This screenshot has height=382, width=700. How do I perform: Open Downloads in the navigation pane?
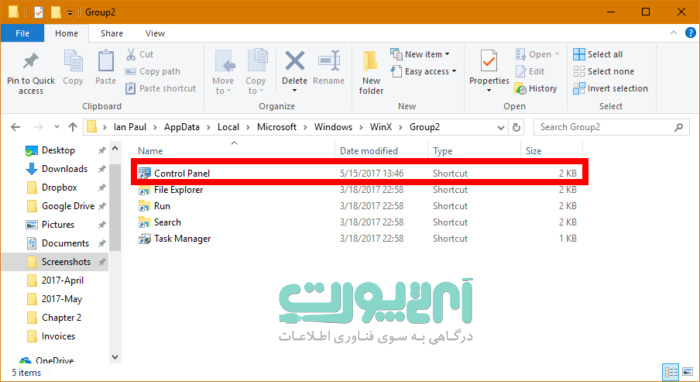tap(64, 169)
